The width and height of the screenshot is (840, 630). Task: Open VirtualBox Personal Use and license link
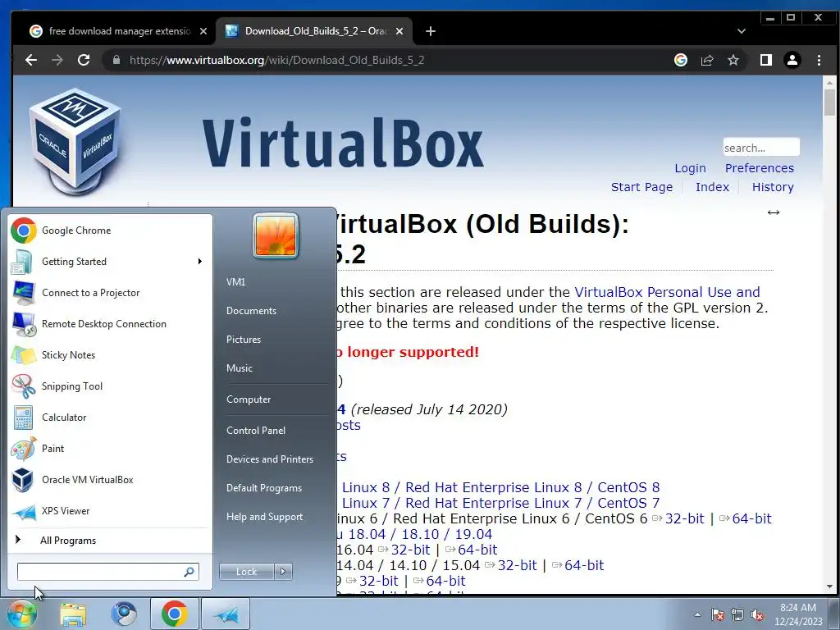[667, 292]
